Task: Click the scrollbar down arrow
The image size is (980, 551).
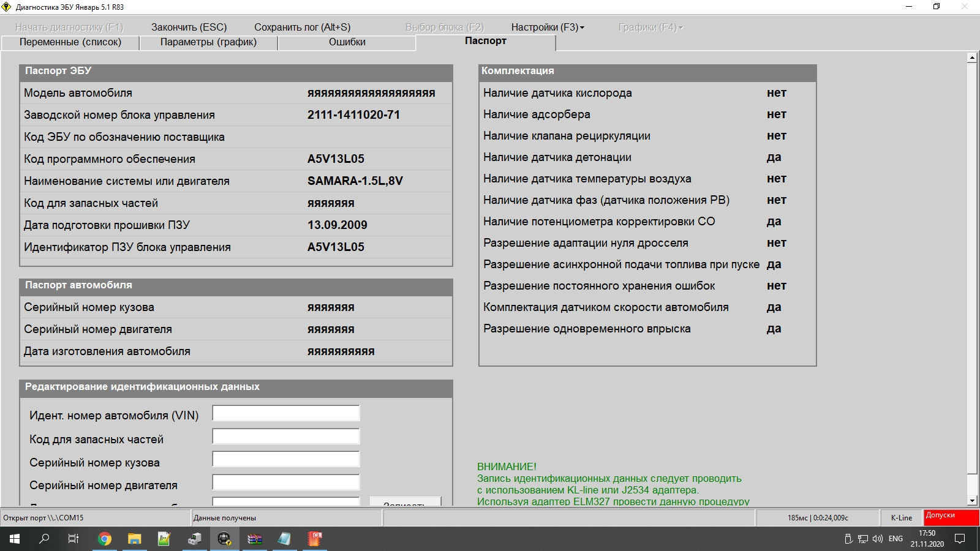Action: [x=972, y=500]
